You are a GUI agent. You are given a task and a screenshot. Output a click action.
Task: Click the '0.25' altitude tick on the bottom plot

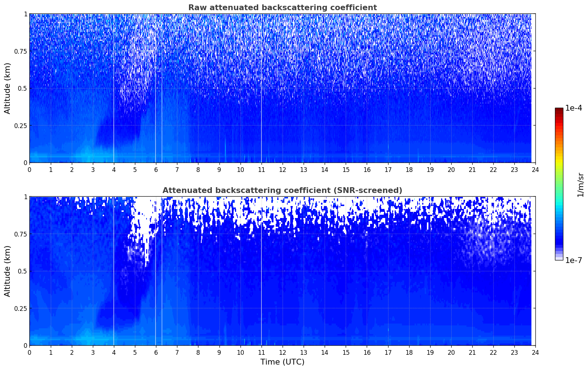pos(21,308)
